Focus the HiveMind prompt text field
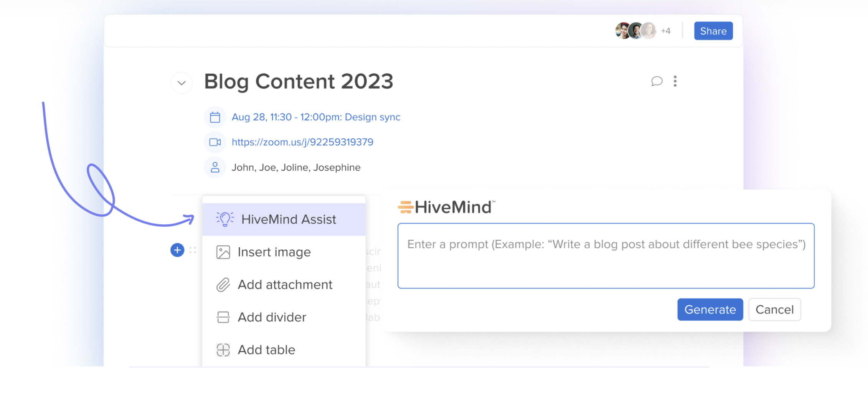Viewport: 868px width, 415px height. 606,256
